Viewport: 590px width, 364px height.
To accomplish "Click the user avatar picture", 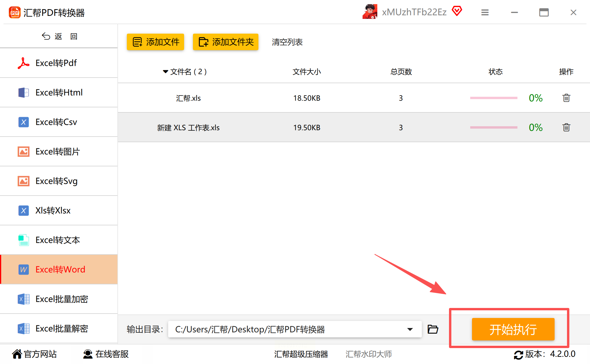I will (x=370, y=12).
